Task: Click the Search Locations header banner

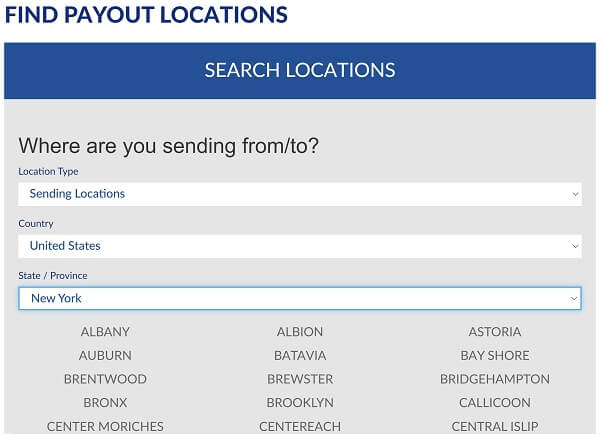Action: [x=300, y=71]
